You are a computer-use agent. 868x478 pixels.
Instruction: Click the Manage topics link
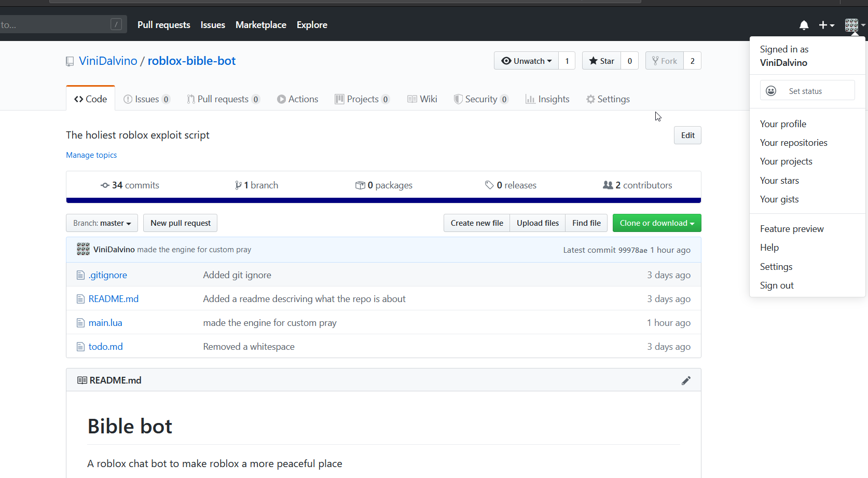pyautogui.click(x=91, y=155)
